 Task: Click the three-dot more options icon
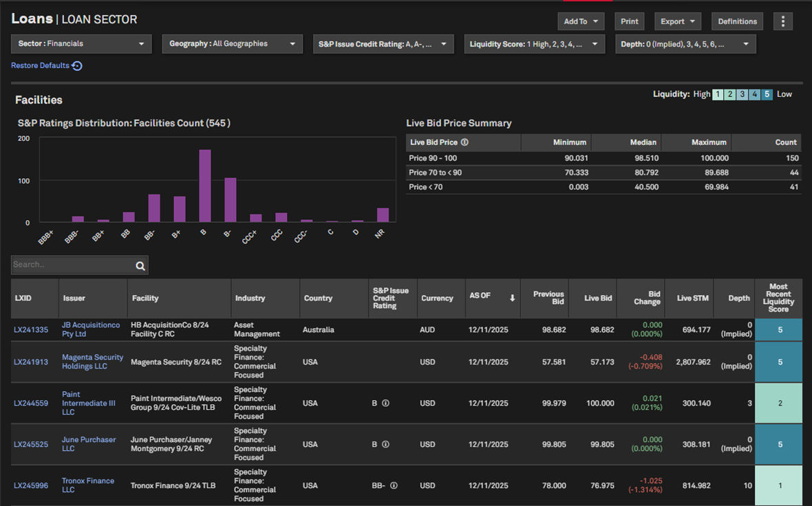(x=782, y=21)
